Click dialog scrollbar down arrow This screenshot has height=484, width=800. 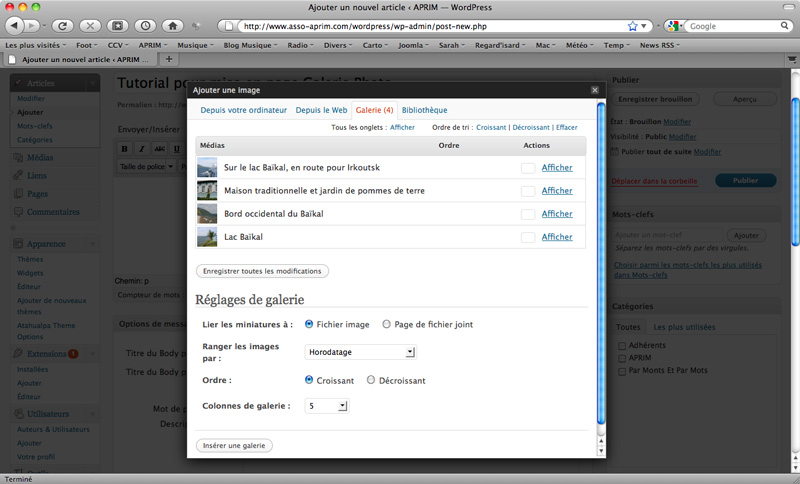[x=601, y=450]
